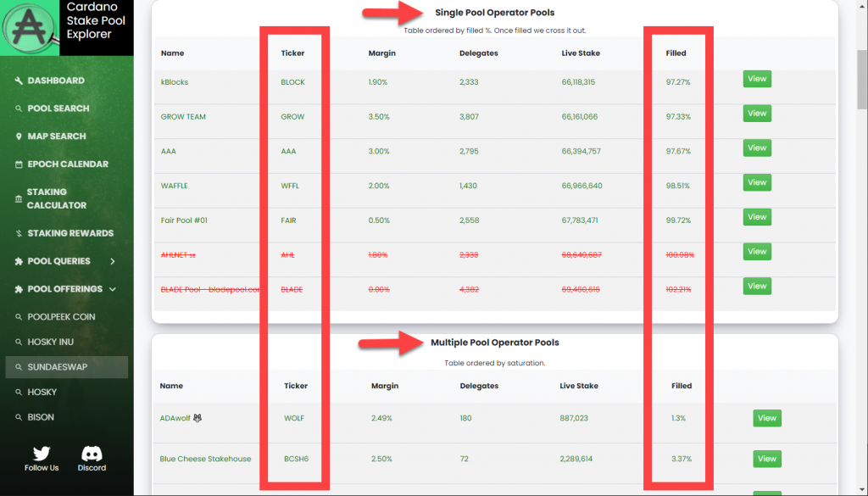The width and height of the screenshot is (868, 496).
Task: Click the magnifier icon beside Bison
Action: tap(19, 417)
